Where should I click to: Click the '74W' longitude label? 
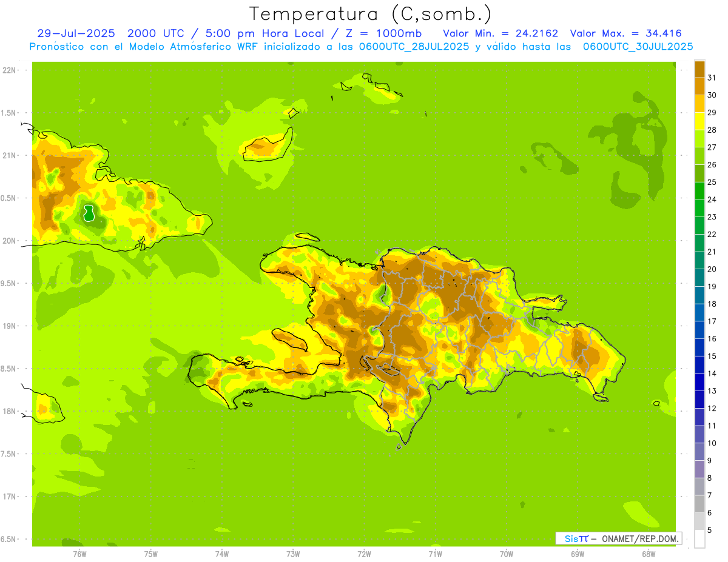click(221, 554)
